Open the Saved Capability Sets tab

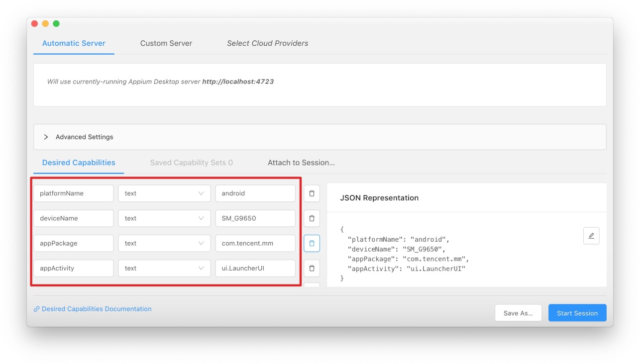click(191, 163)
